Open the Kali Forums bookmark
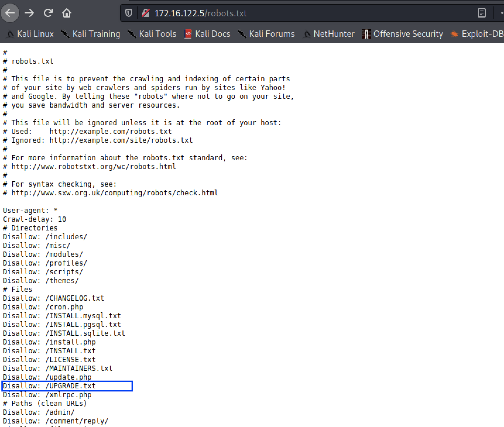This screenshot has width=504, height=427. 266,34
